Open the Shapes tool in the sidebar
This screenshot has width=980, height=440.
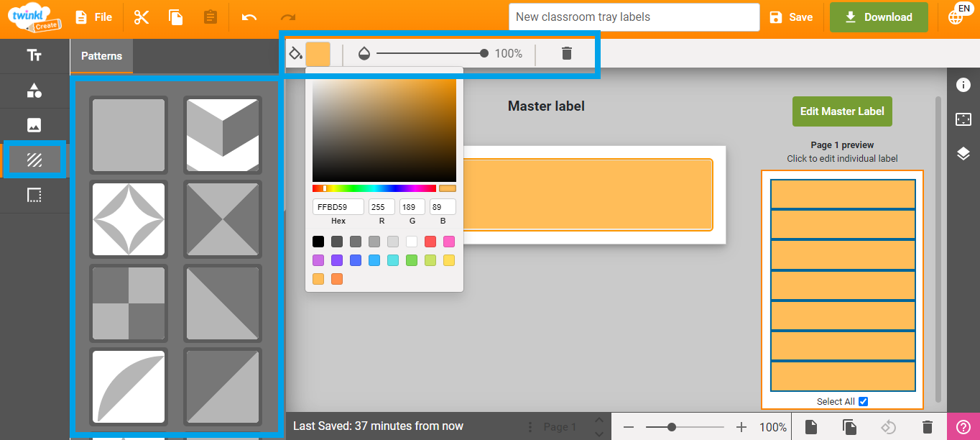(34, 91)
